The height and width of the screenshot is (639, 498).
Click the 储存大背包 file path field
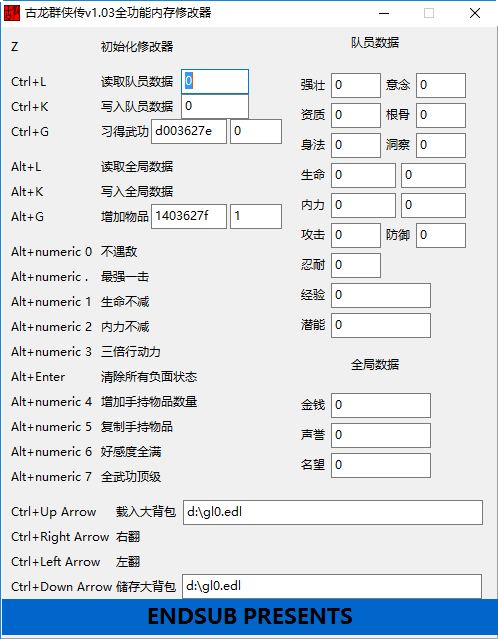coord(332,587)
